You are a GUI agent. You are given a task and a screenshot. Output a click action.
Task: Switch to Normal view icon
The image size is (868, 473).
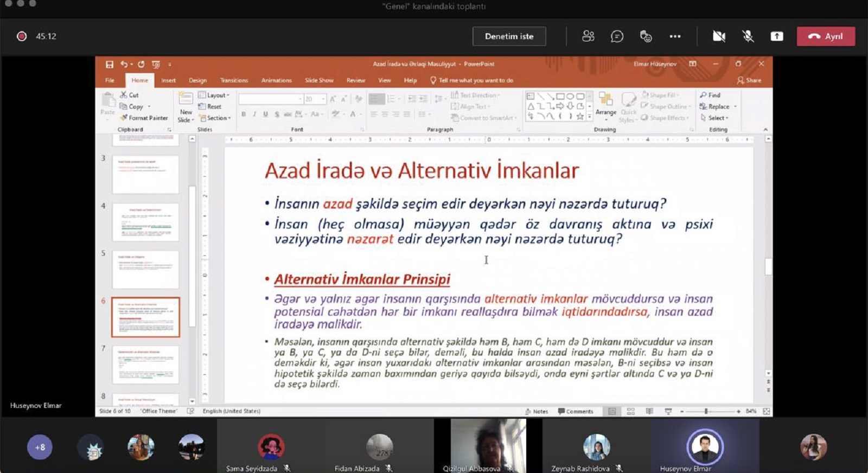point(612,411)
